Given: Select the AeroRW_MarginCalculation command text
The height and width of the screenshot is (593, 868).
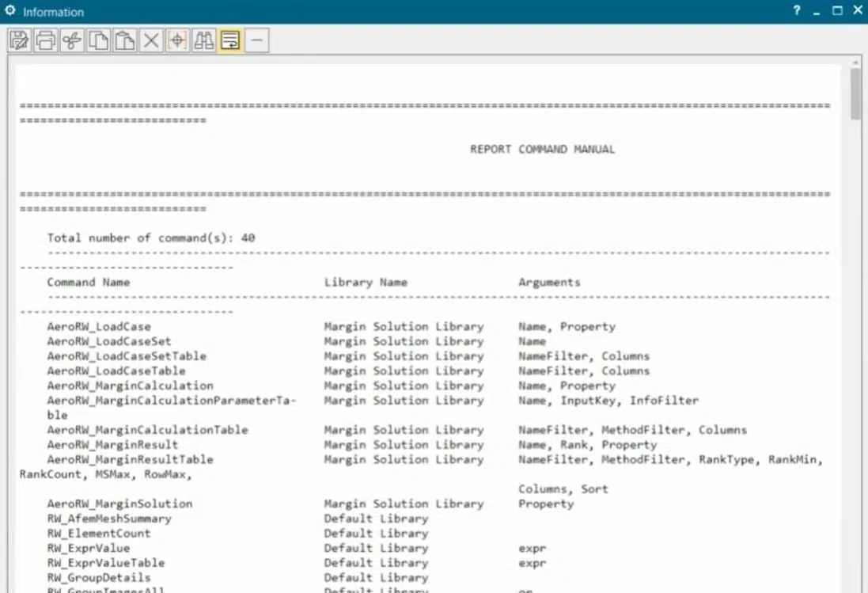Looking at the screenshot, I should coord(130,386).
